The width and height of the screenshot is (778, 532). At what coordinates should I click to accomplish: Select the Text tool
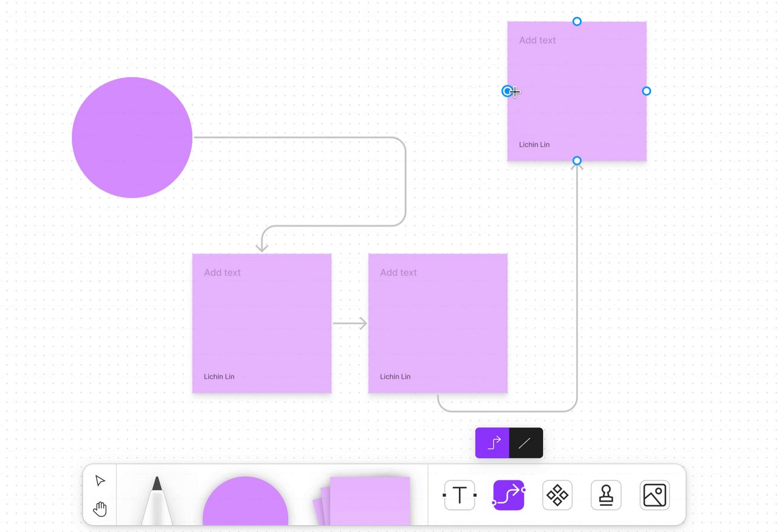click(460, 495)
